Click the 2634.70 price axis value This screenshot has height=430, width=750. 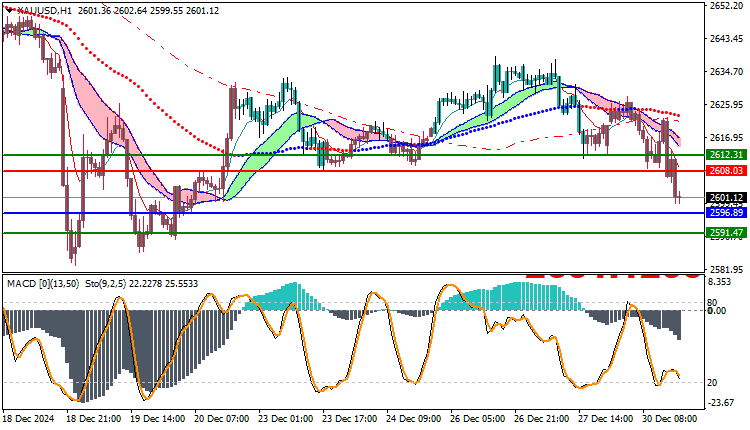click(x=726, y=71)
